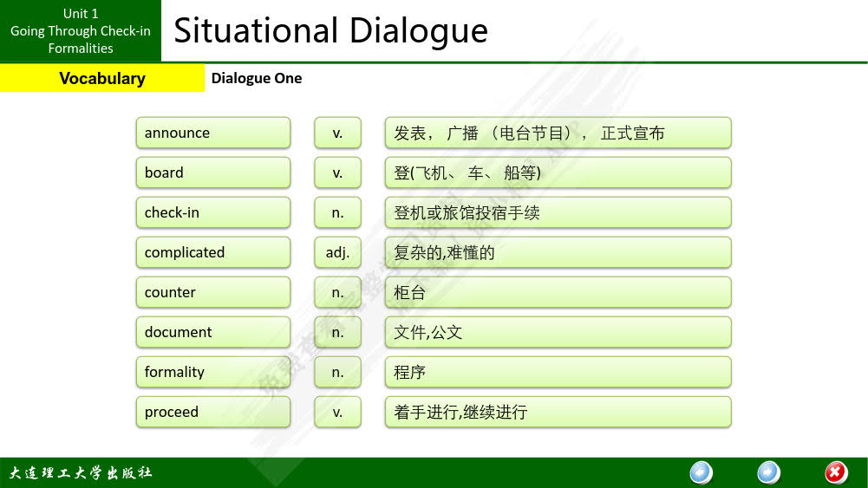Open the Dialogue One tab
Screen dimensions: 868x488
pos(257,78)
